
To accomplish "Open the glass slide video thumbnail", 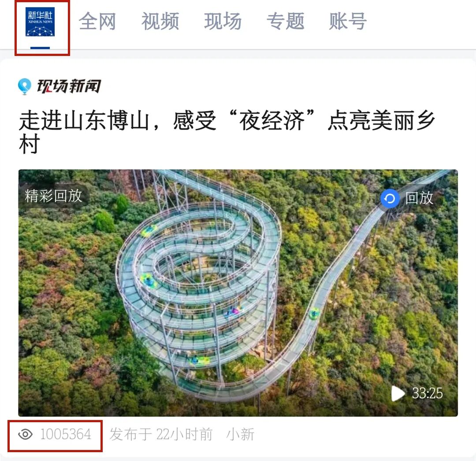I will click(x=238, y=293).
